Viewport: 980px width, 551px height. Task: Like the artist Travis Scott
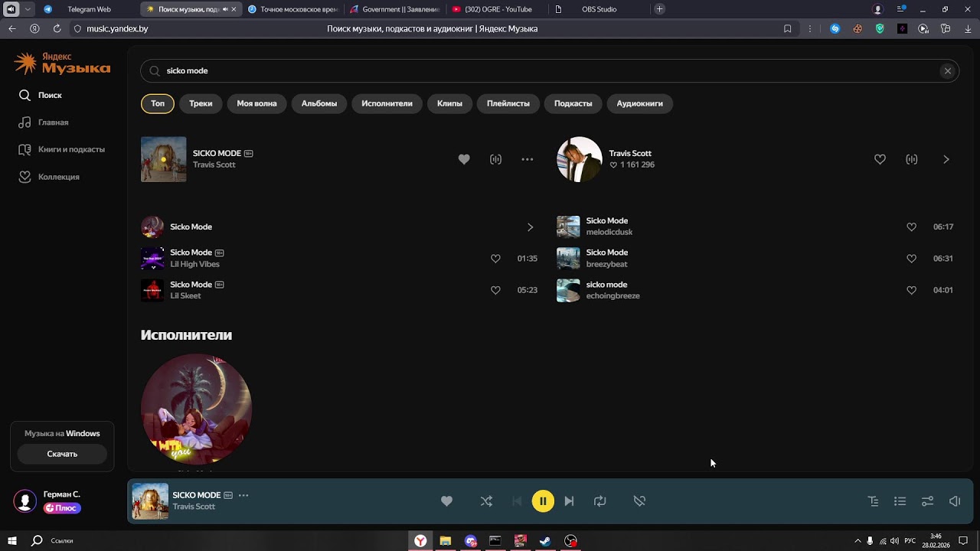click(880, 159)
